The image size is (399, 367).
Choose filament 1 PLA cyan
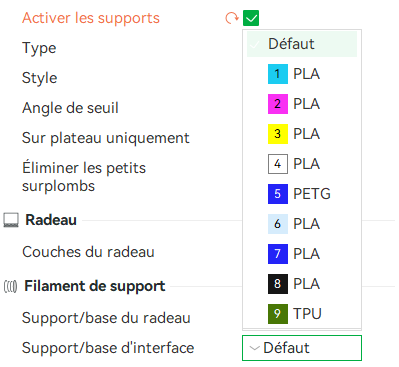tap(302, 74)
